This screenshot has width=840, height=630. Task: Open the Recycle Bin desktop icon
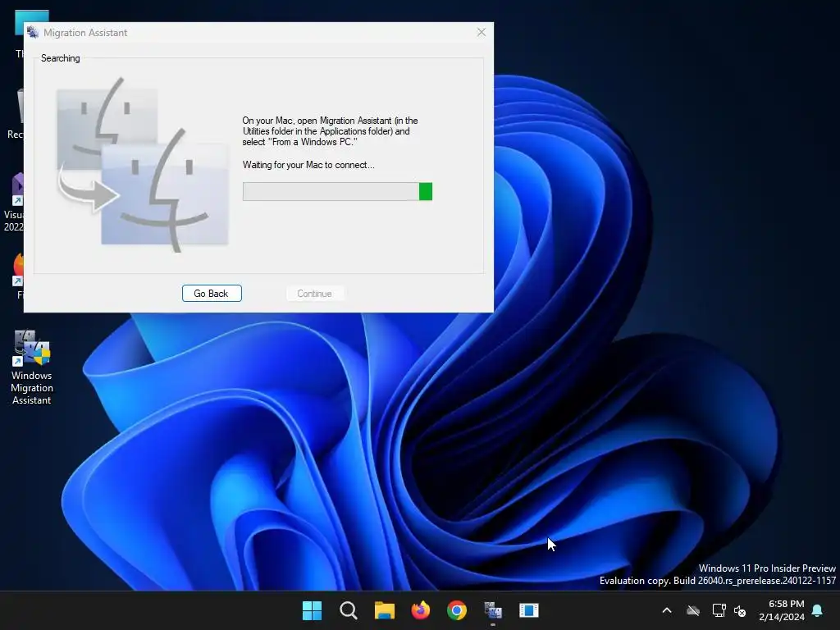click(x=16, y=114)
